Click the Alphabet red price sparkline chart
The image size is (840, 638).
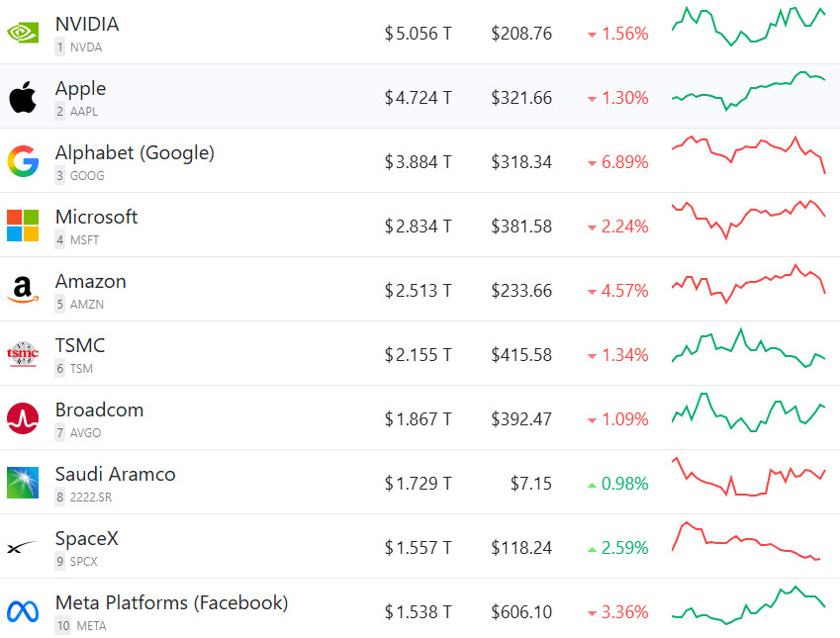pyautogui.click(x=748, y=155)
